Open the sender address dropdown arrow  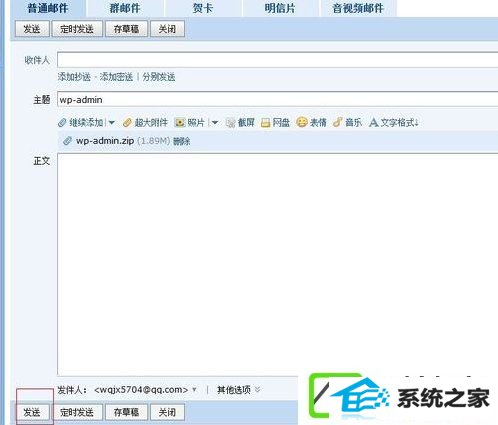[194, 389]
